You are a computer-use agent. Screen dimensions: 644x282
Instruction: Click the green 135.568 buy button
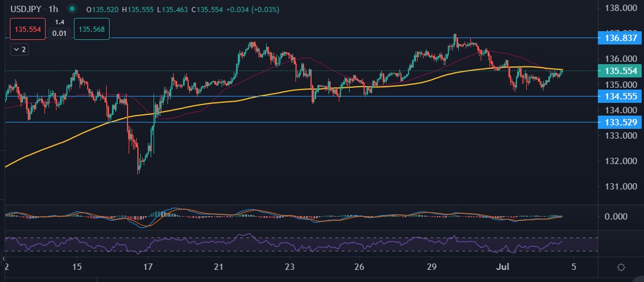pos(92,29)
